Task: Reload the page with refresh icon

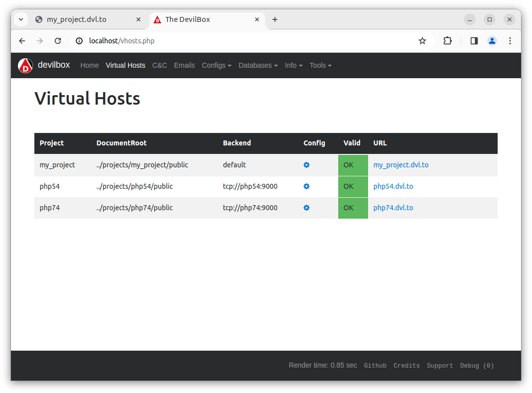Action: pos(58,41)
